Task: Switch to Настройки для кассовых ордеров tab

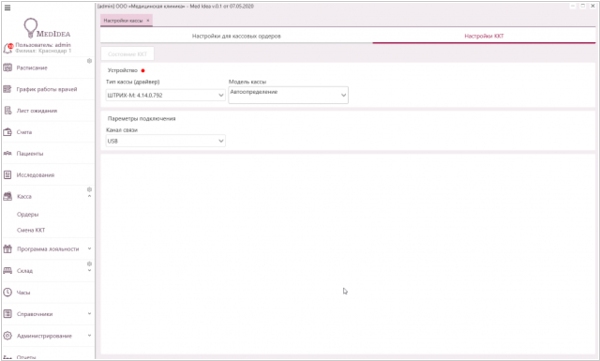Action: click(x=236, y=36)
